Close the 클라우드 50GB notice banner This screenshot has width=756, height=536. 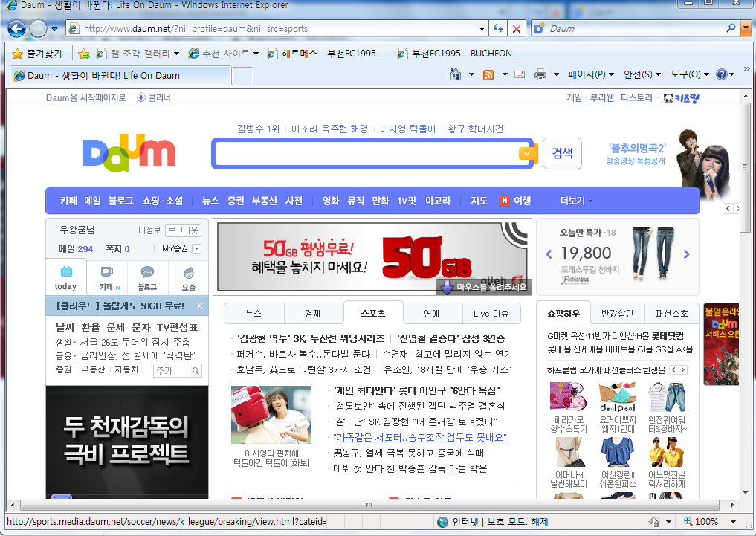point(200,306)
